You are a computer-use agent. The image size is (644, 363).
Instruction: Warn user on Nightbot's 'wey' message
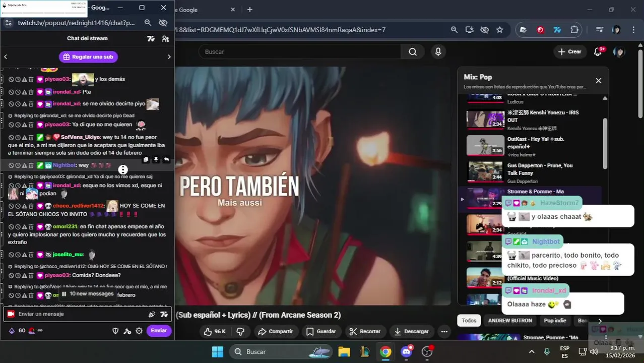pos(24,165)
